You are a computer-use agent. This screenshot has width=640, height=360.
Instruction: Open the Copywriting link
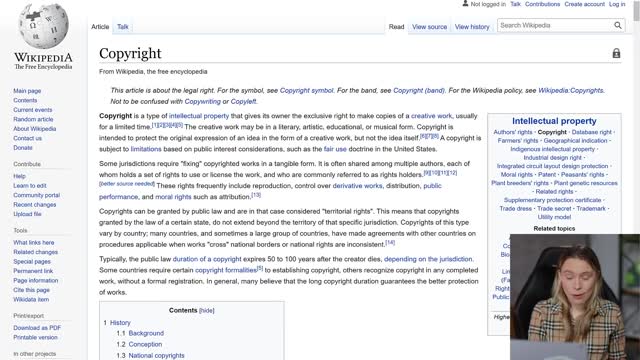(202, 101)
